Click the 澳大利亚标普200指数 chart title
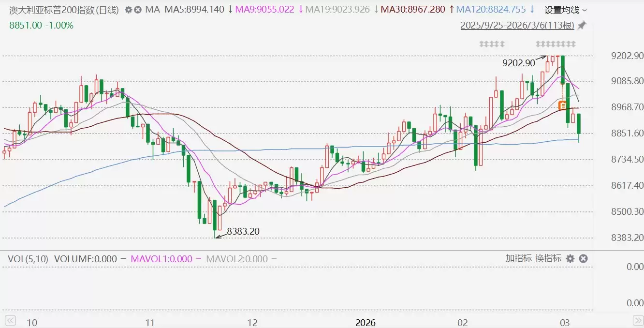The image size is (644, 328). coord(65,10)
